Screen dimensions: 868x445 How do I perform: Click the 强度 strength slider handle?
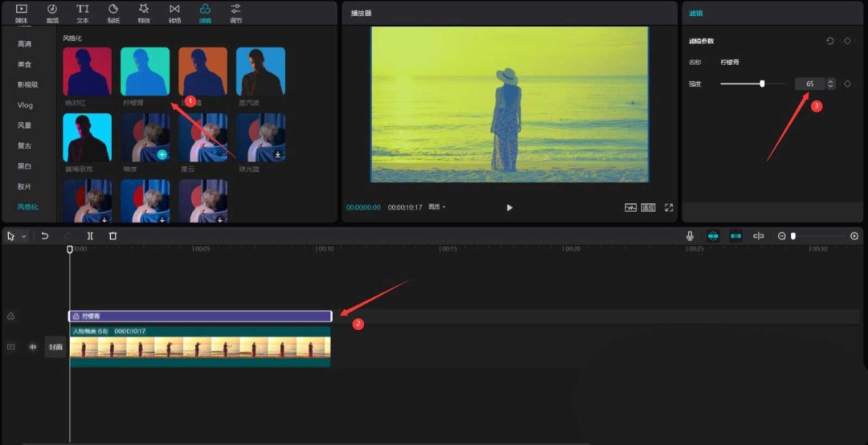pyautogui.click(x=762, y=84)
